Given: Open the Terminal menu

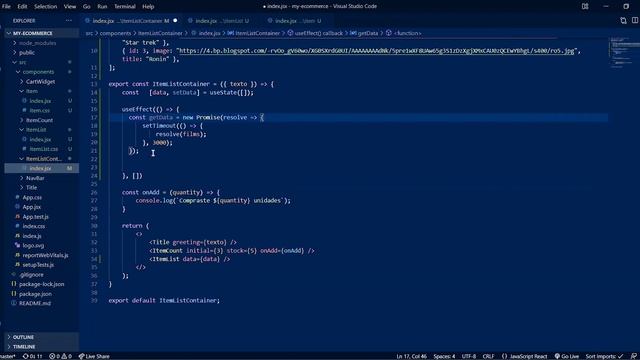Looking at the screenshot, I should pyautogui.click(x=124, y=6).
